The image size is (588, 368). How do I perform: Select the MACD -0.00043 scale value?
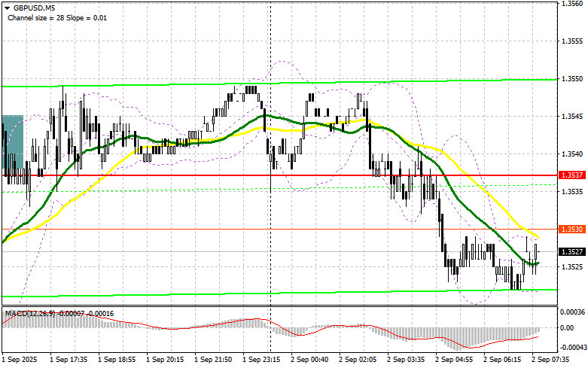[573, 348]
